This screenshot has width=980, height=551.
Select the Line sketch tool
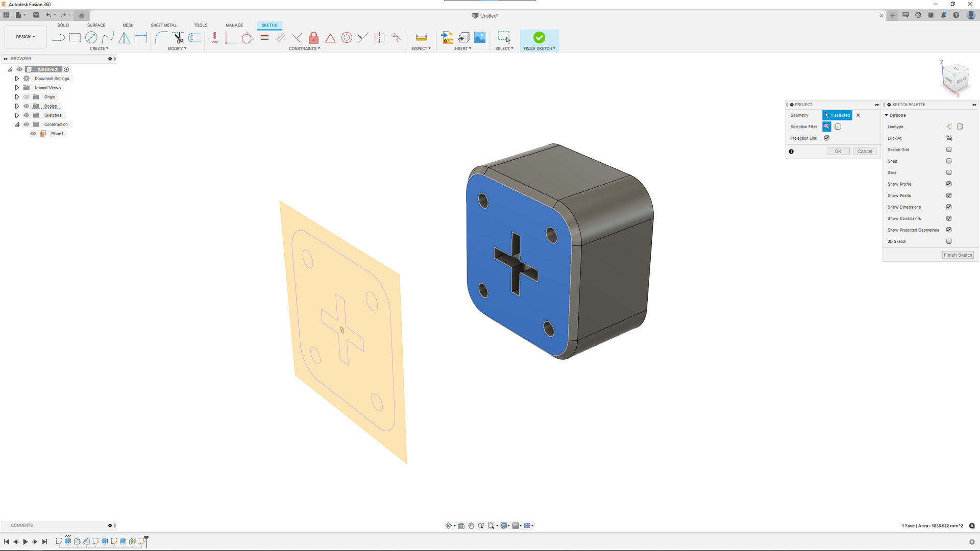point(58,37)
